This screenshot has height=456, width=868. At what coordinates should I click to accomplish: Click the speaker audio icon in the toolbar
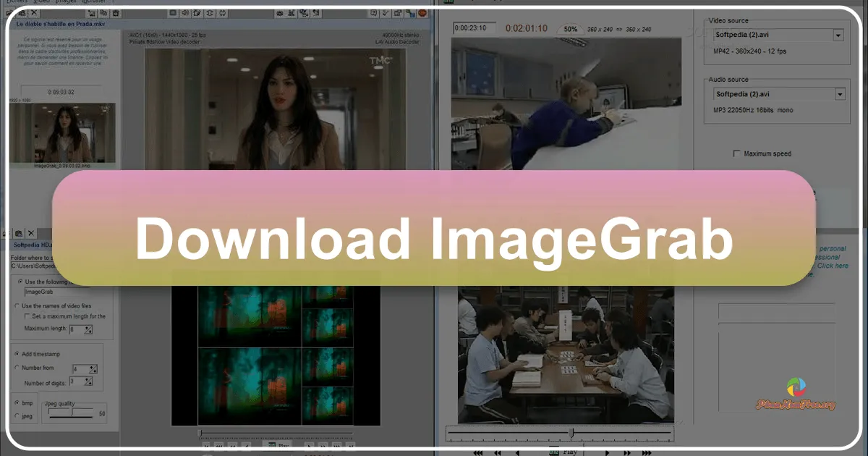[x=185, y=12]
